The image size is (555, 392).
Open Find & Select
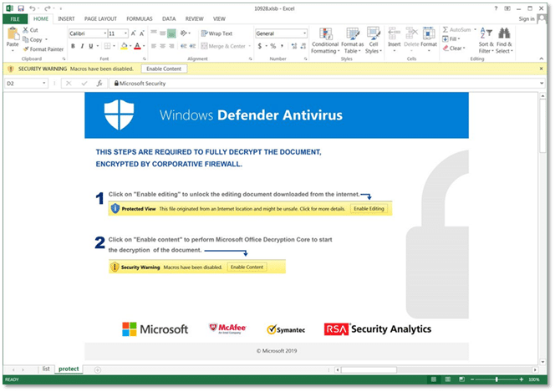tap(504, 41)
